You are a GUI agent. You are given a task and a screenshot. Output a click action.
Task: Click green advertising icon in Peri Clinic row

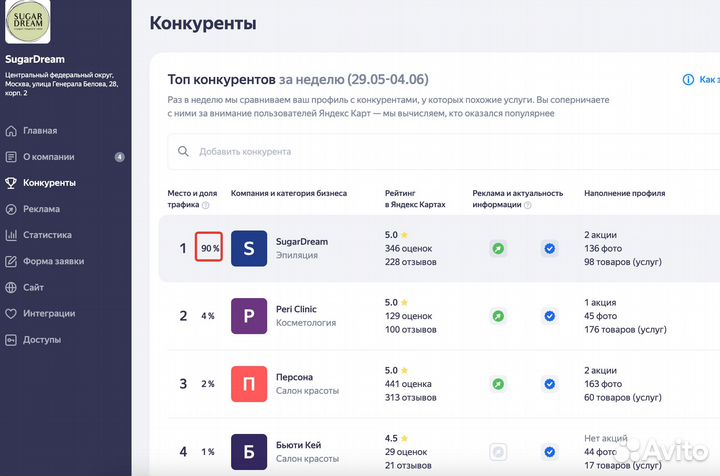pyautogui.click(x=498, y=316)
